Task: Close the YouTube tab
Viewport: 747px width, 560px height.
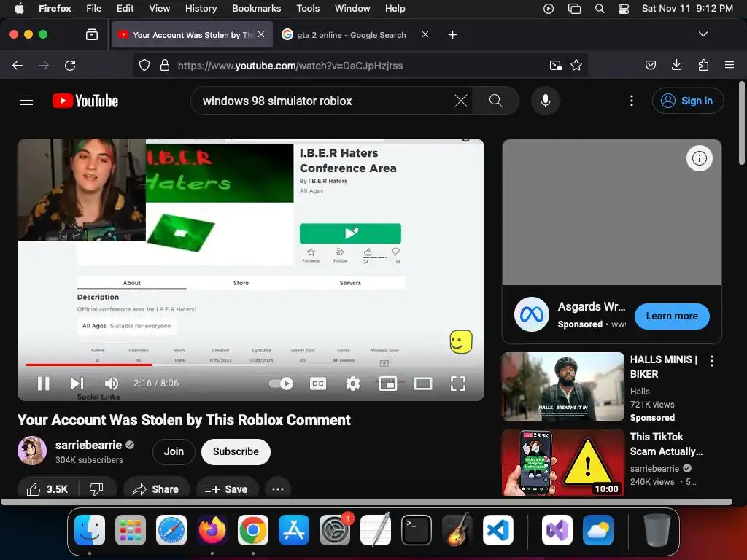Action: (x=261, y=34)
